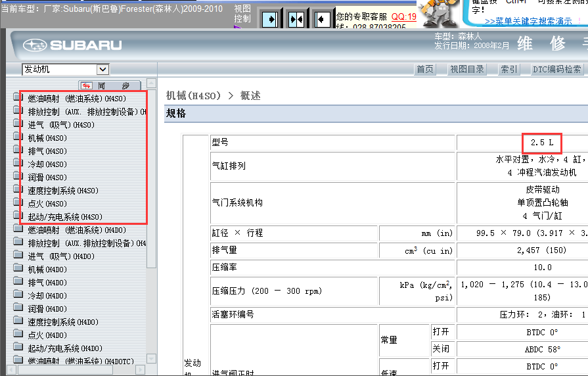This screenshot has height=376, width=588.
Task: Open the 点火(H4DO) section
Action: (47, 335)
